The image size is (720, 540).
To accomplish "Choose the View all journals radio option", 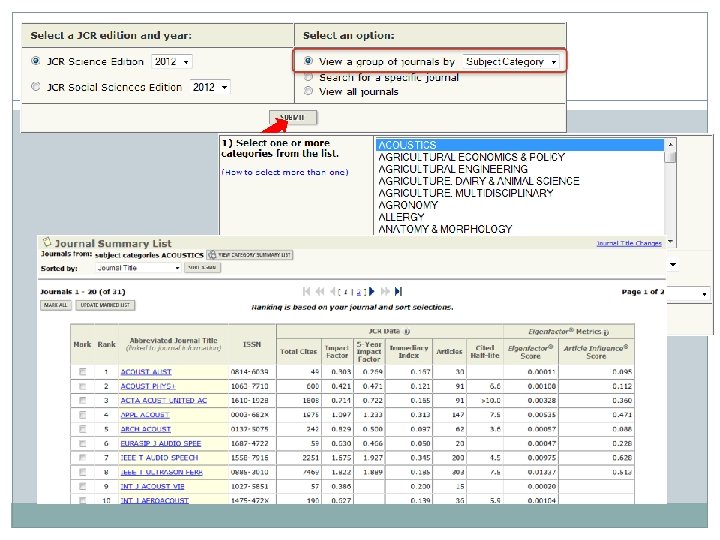I will (309, 92).
